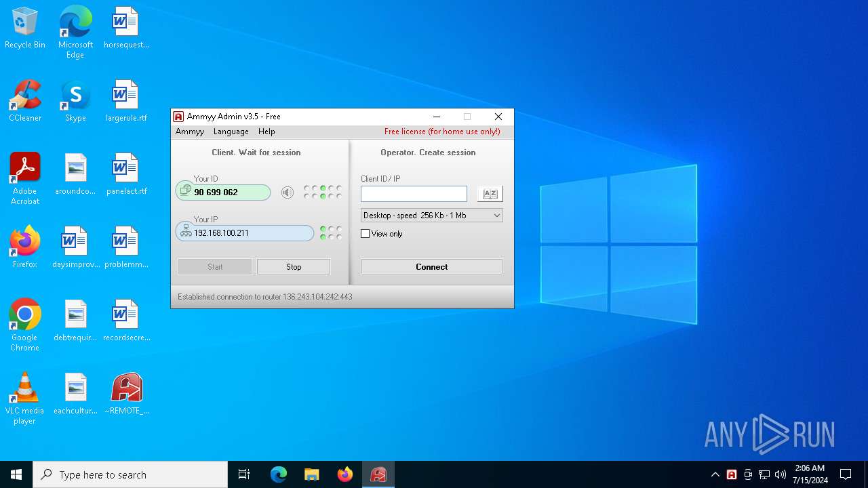868x488 pixels.
Task: Click the Free license notice text
Action: point(442,131)
